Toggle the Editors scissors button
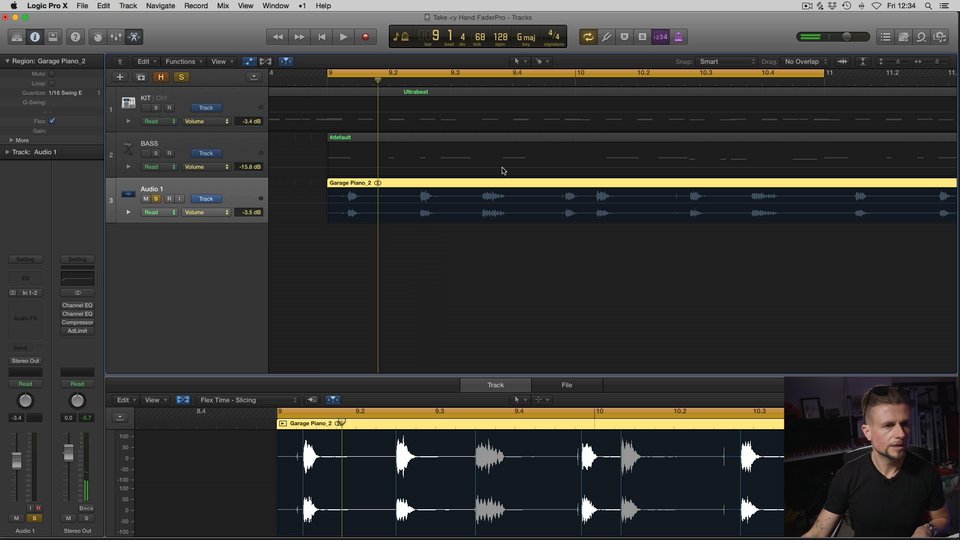The image size is (960, 540). tap(134, 37)
